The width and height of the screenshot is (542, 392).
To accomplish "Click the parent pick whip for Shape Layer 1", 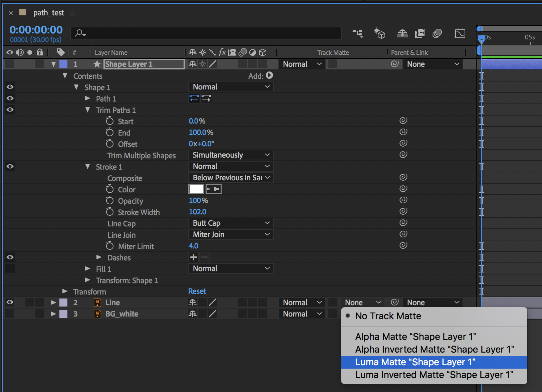I will tap(395, 64).
